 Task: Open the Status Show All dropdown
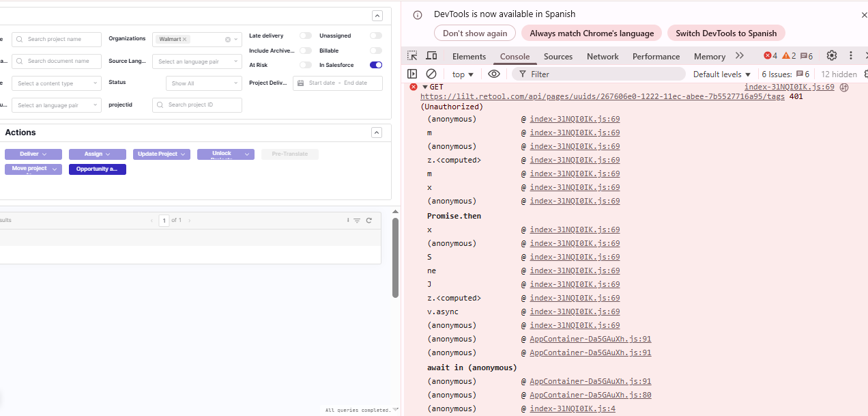(x=203, y=83)
